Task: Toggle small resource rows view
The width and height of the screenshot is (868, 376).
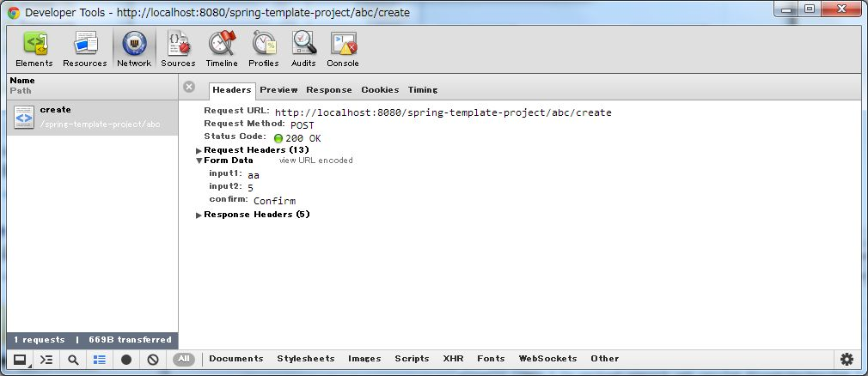Action: coord(100,360)
